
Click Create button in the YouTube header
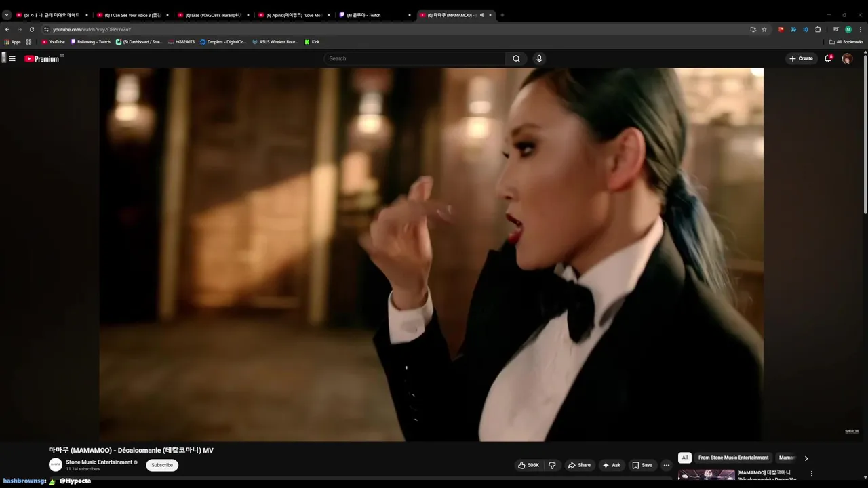[801, 58]
